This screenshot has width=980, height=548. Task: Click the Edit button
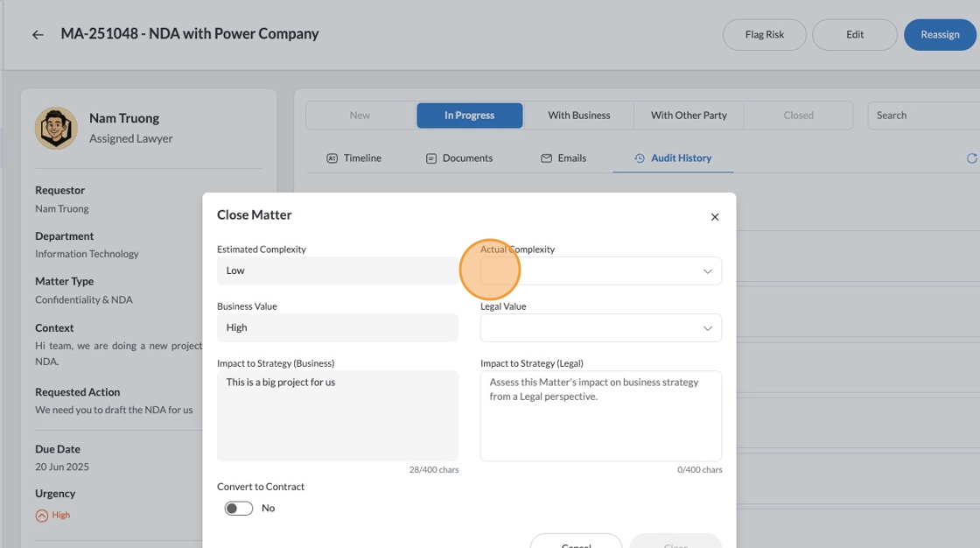pos(854,35)
